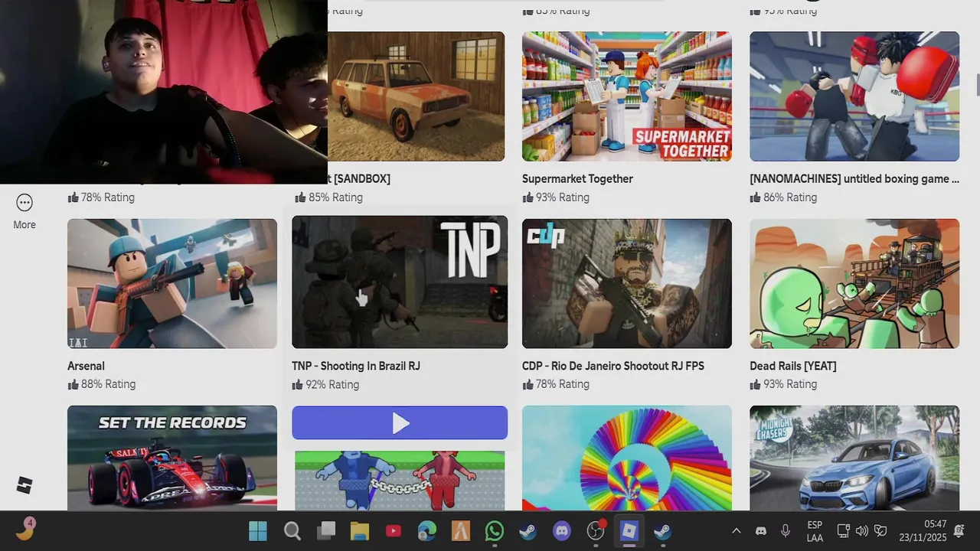Click the Discord tray icon
Screen dimensions: 980x551
pos(761,530)
